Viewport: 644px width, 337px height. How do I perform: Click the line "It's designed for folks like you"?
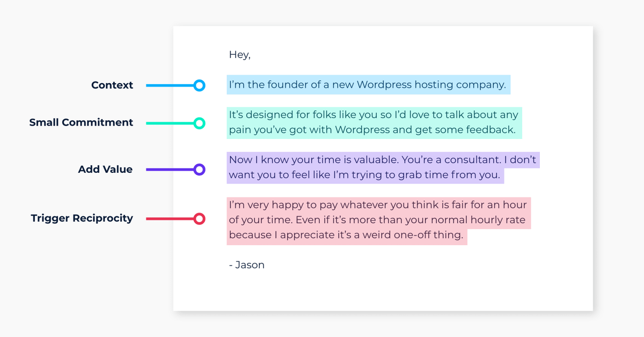click(x=374, y=115)
